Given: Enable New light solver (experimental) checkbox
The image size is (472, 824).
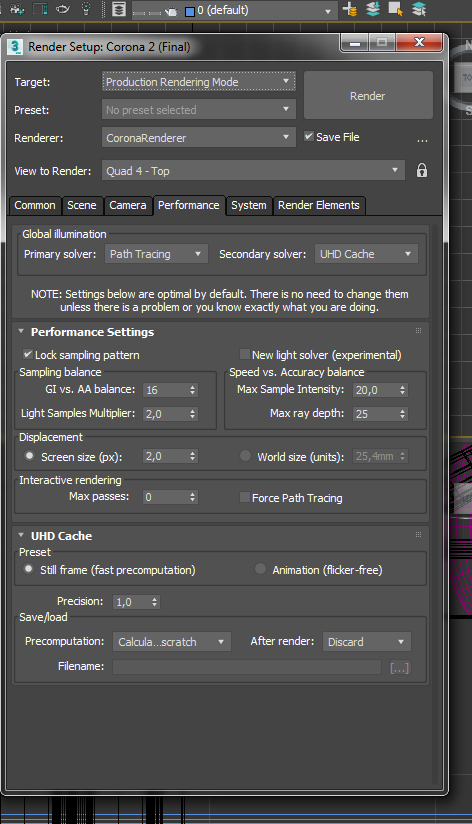Looking at the screenshot, I should [x=244, y=354].
